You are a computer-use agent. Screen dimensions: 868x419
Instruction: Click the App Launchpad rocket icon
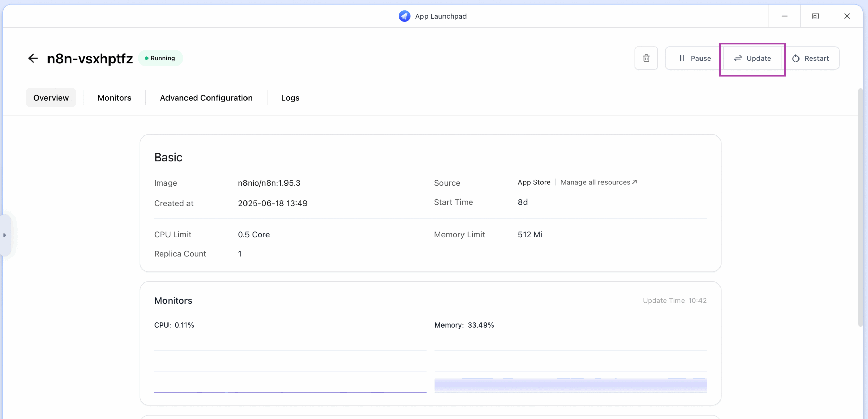pyautogui.click(x=404, y=16)
